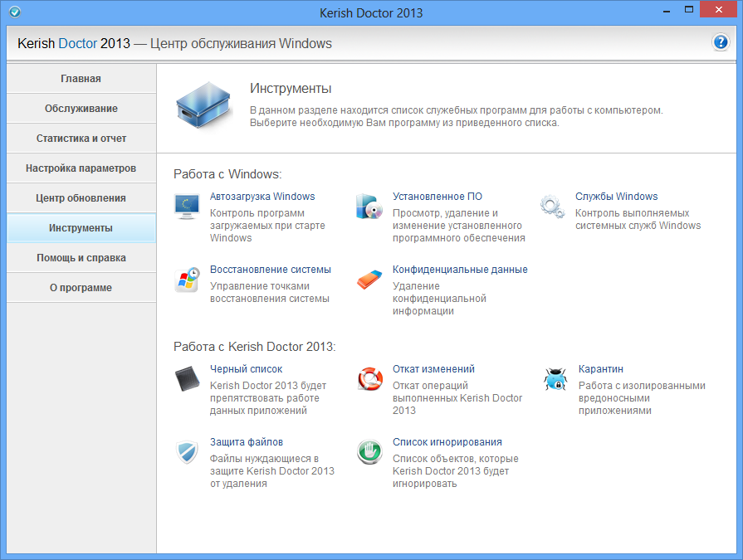Open help via blue question mark icon

pyautogui.click(x=721, y=42)
